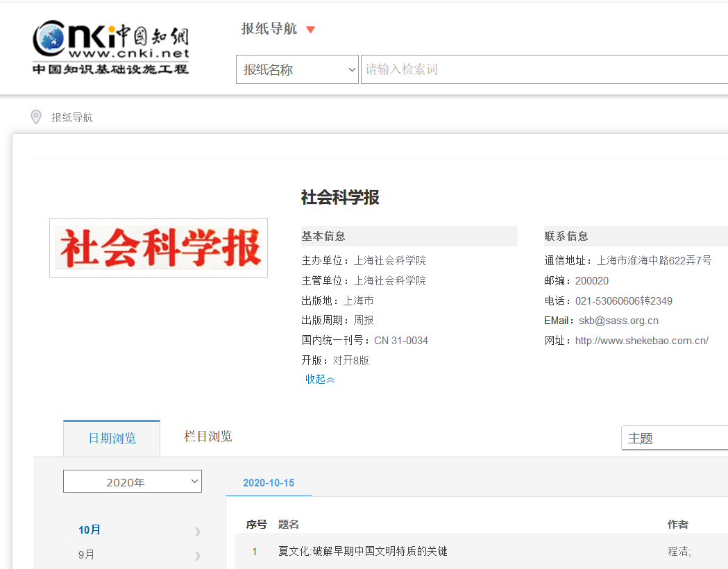Open the website http://www.shekebao.com.cn/ link
Image resolution: width=728 pixels, height=569 pixels.
click(x=642, y=341)
